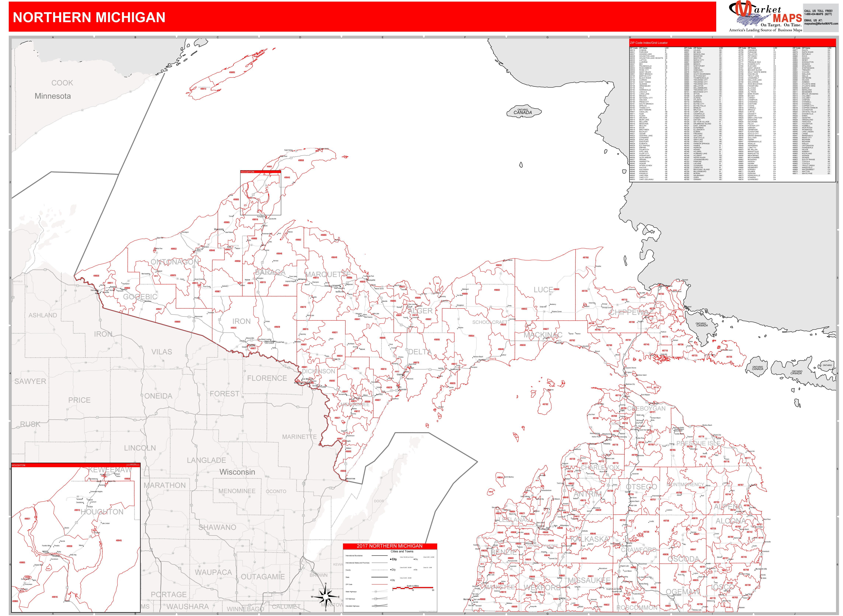Image resolution: width=843 pixels, height=616 pixels.
Task: Click the FOREST county label
Action: 224,394
